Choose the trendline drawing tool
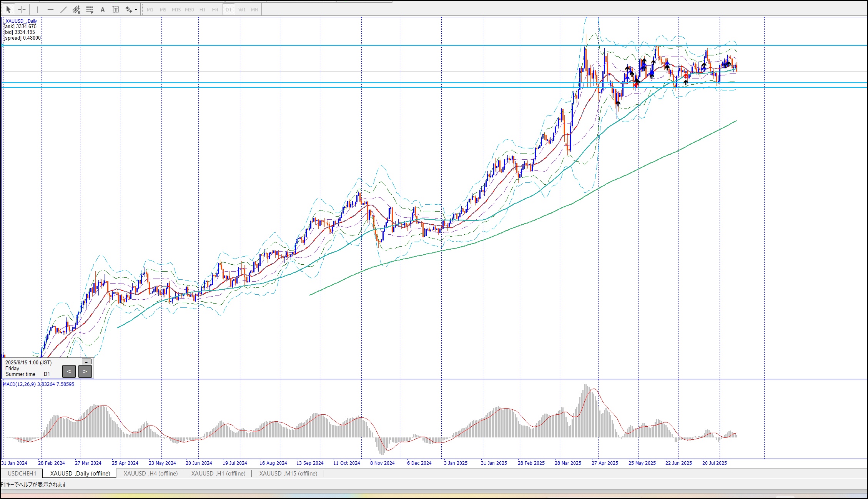The height and width of the screenshot is (499, 868). 63,9
